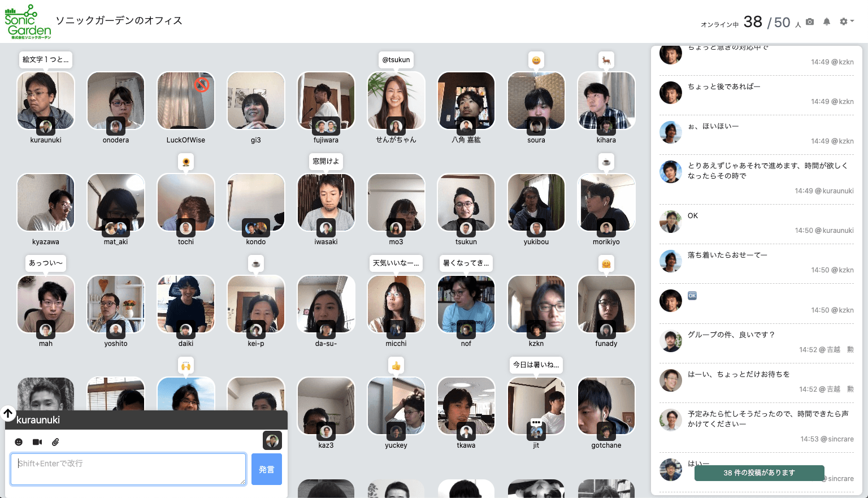The image size is (868, 498).
Task: Click the @kuraunuki link at 14:50
Action: [834, 231]
